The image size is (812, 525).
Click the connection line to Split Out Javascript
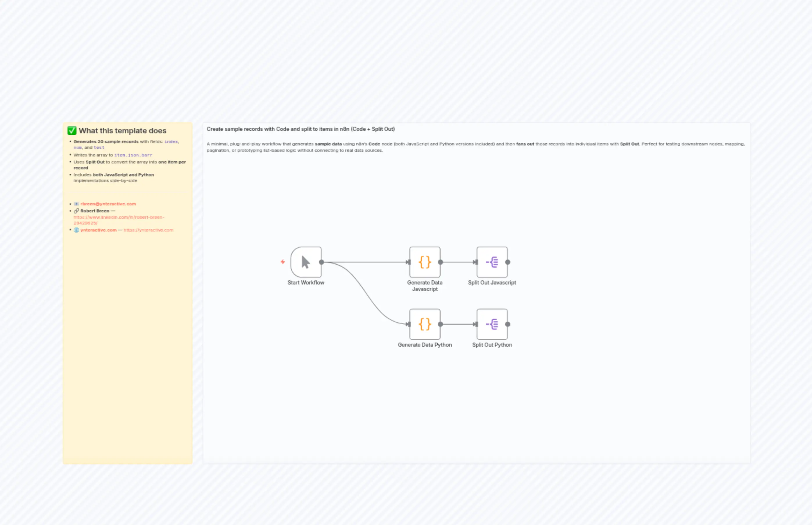458,262
